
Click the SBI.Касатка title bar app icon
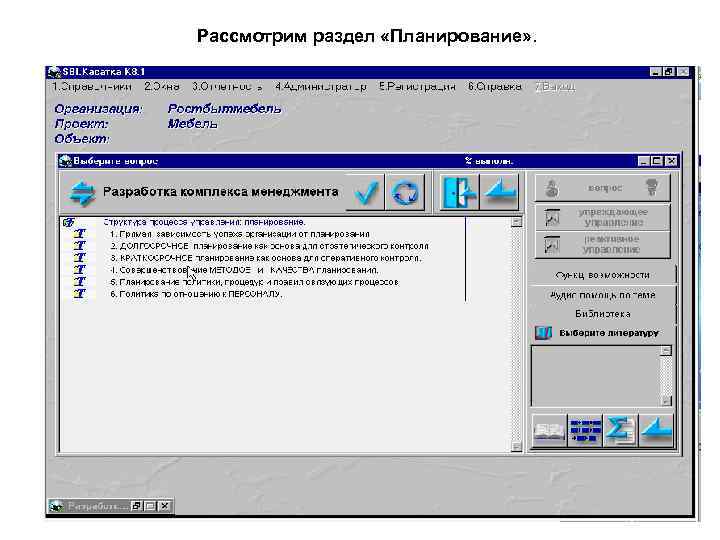point(54,72)
